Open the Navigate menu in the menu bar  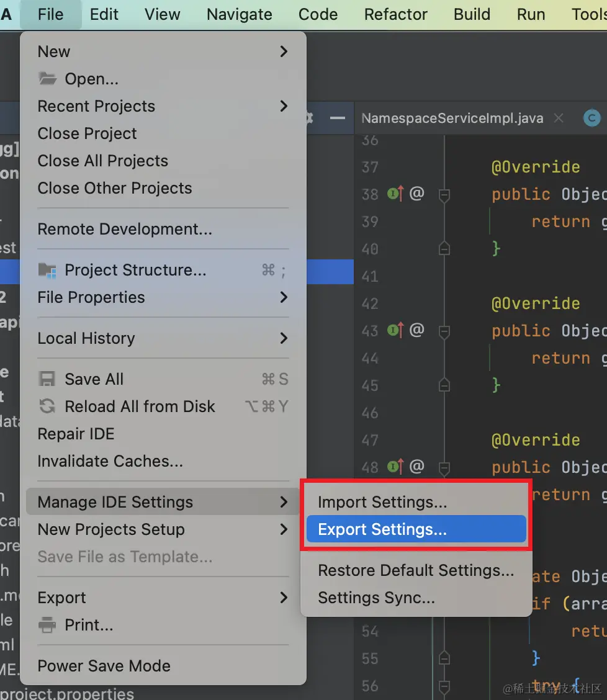(x=240, y=14)
